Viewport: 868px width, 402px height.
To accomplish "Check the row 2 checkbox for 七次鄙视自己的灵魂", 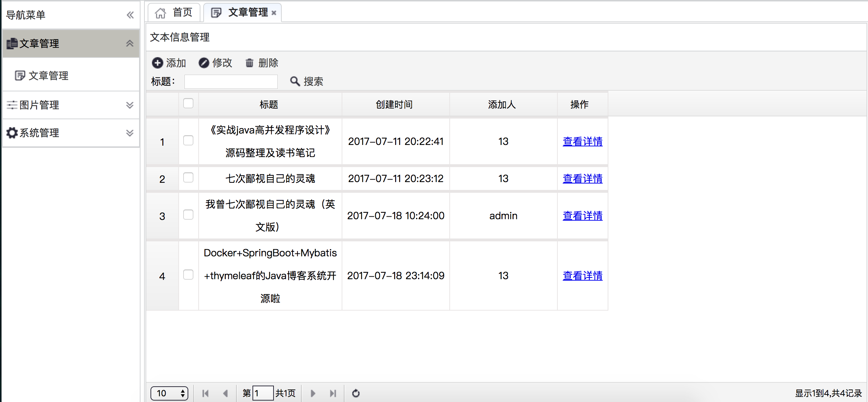I will click(x=188, y=178).
